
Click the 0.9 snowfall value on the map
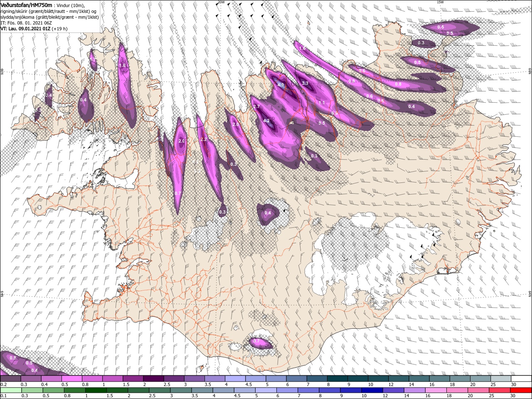coord(352,81)
